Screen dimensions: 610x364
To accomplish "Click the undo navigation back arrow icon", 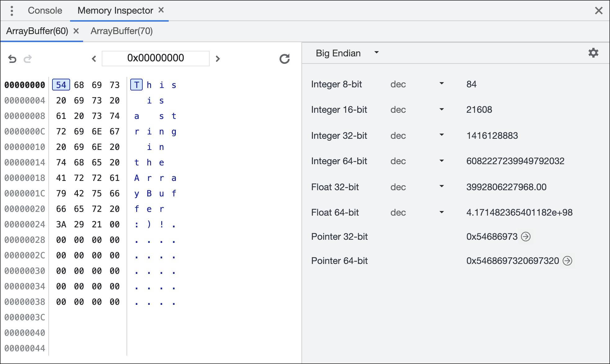I will click(x=12, y=59).
